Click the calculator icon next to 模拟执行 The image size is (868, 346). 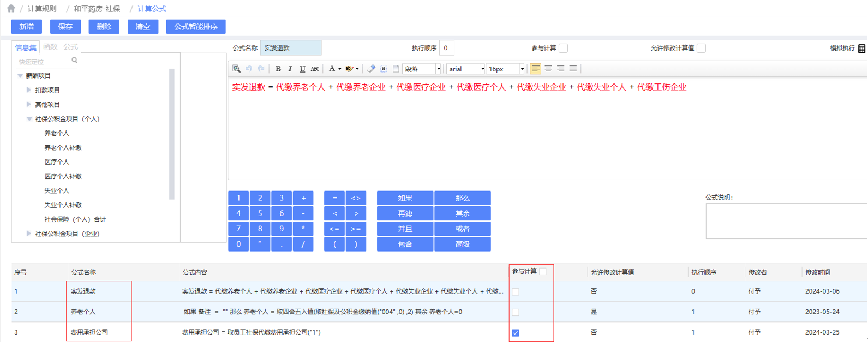[861, 49]
